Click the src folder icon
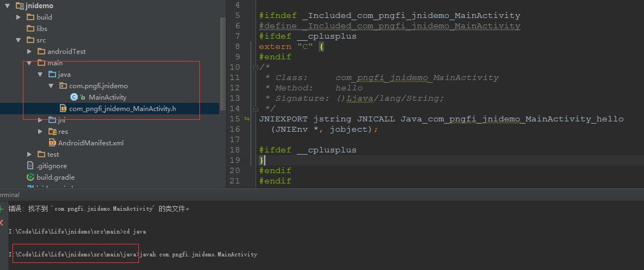The width and height of the screenshot is (644, 270). pyautogui.click(x=31, y=40)
